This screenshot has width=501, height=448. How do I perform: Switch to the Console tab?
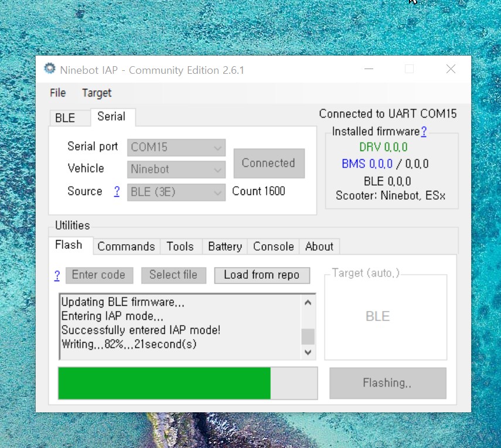(274, 247)
